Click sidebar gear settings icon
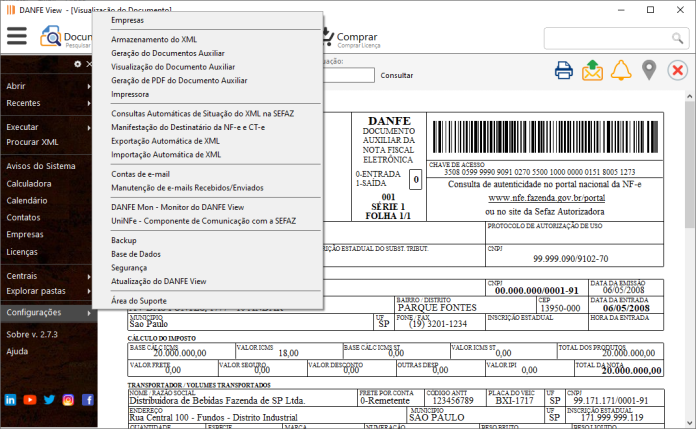Viewport: 696px width, 429px height. click(x=78, y=64)
